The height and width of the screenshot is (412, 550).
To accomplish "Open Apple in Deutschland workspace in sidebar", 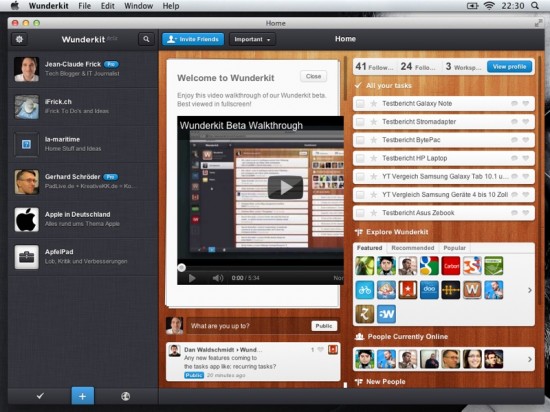I will click(83, 219).
